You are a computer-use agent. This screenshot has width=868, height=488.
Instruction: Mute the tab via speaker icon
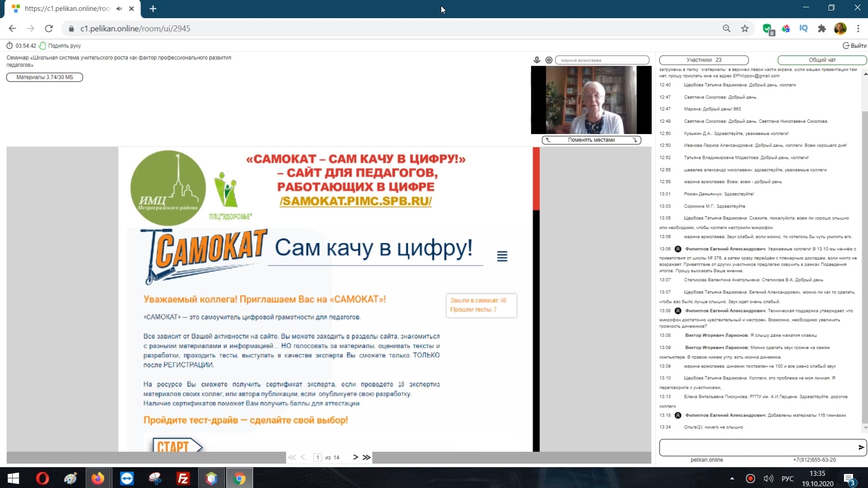tap(119, 9)
